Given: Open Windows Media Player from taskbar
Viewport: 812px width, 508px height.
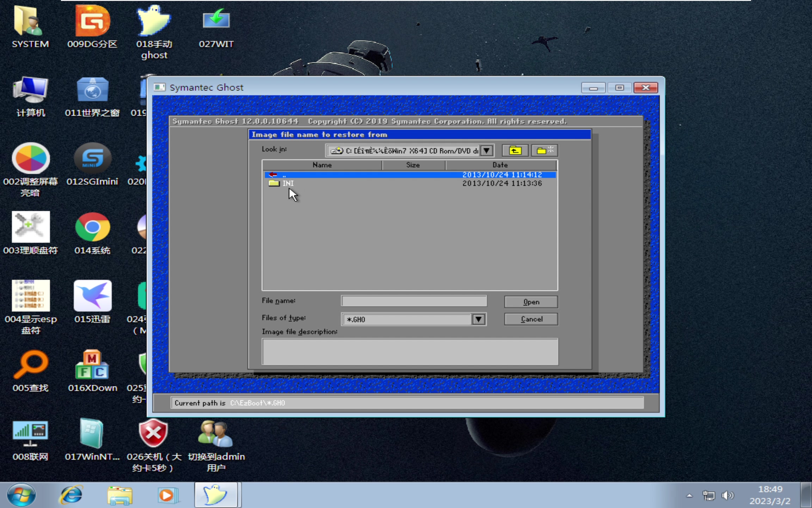Looking at the screenshot, I should click(168, 495).
